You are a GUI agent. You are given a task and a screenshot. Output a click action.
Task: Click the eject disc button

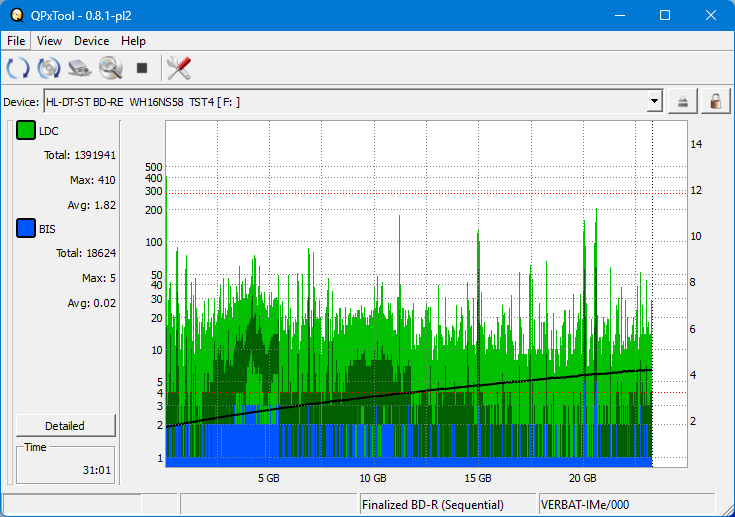682,101
